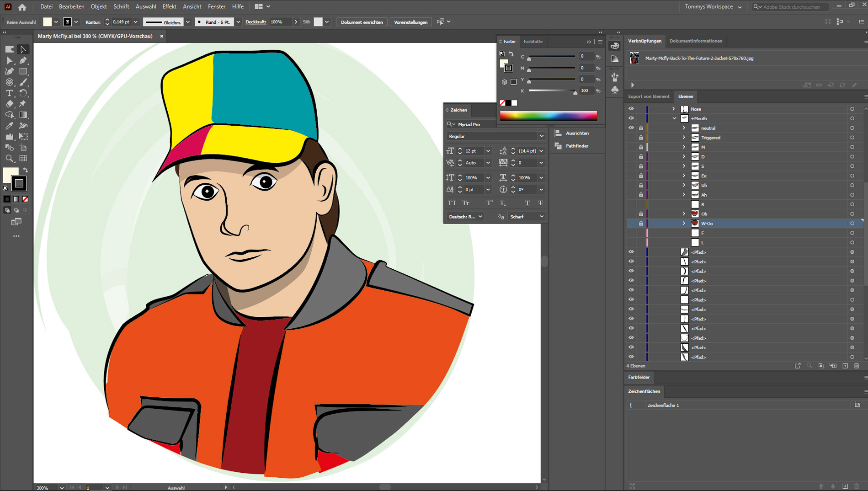The height and width of the screenshot is (491, 868).
Task: Select the Type tool
Action: click(x=10, y=93)
